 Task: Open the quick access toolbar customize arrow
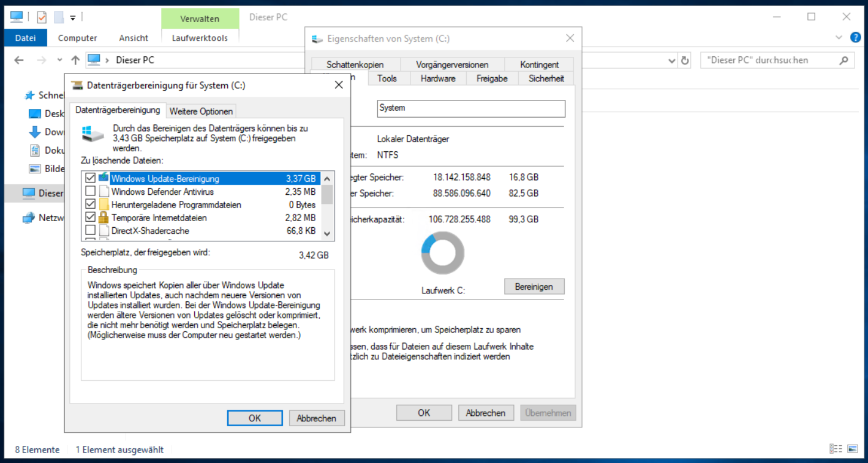click(72, 18)
